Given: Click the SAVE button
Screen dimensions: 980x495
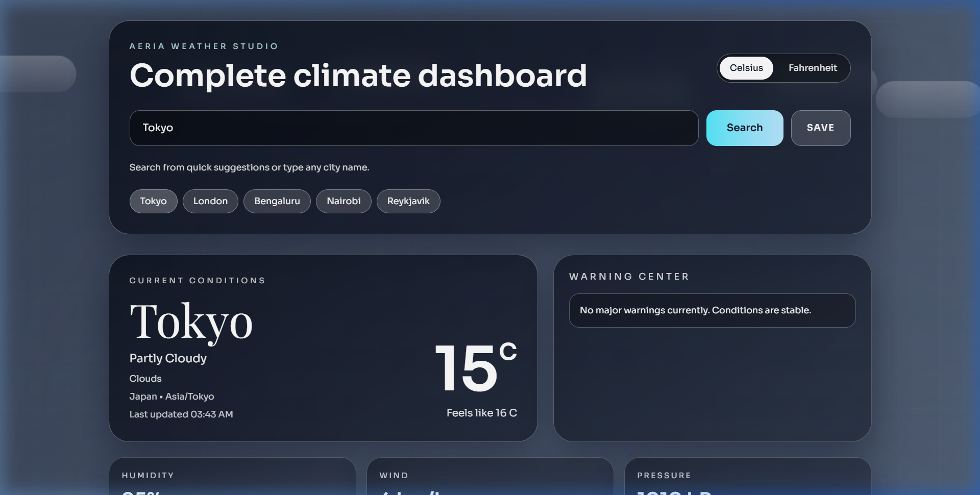Looking at the screenshot, I should [x=821, y=128].
